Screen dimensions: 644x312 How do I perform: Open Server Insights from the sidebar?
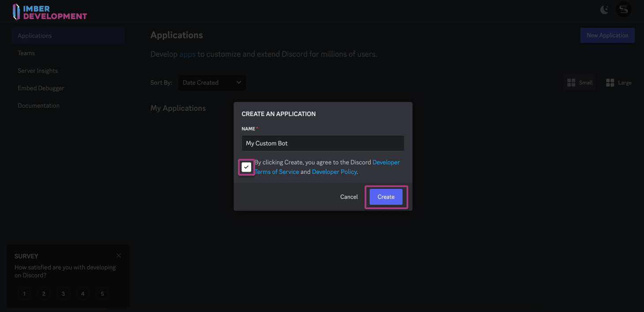click(x=38, y=71)
